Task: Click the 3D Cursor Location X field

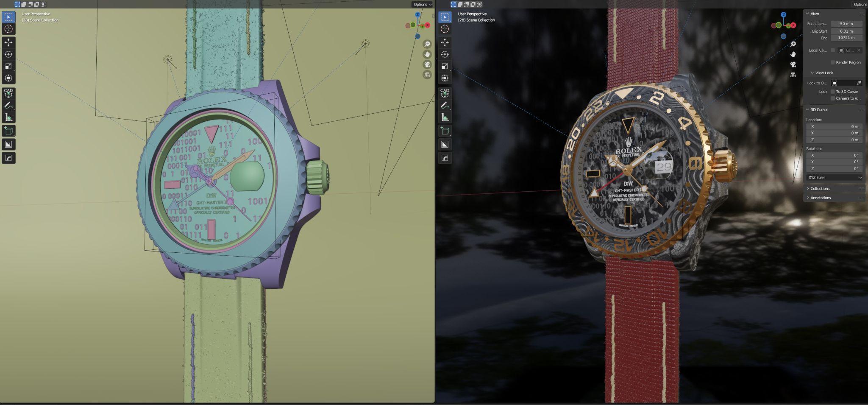Action: click(835, 126)
